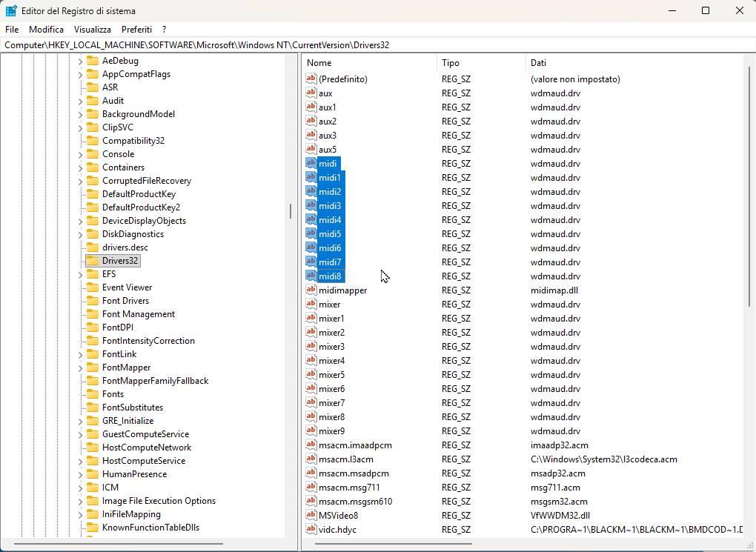The image size is (756, 552).
Task: Expand the AppCompatFlags tree node
Action: 81,74
